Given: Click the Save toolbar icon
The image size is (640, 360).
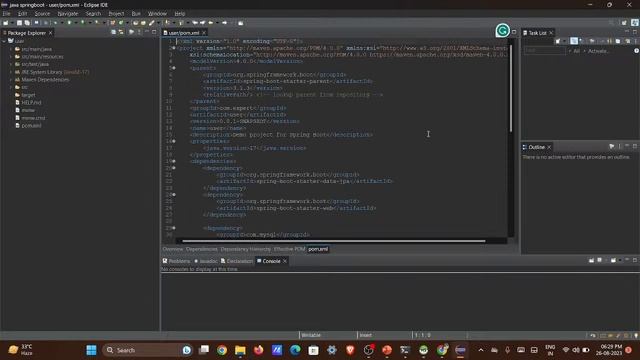Looking at the screenshot, I should 19,23.
